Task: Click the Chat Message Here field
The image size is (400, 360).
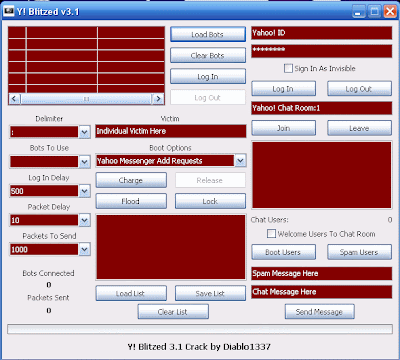Action: tap(321, 292)
